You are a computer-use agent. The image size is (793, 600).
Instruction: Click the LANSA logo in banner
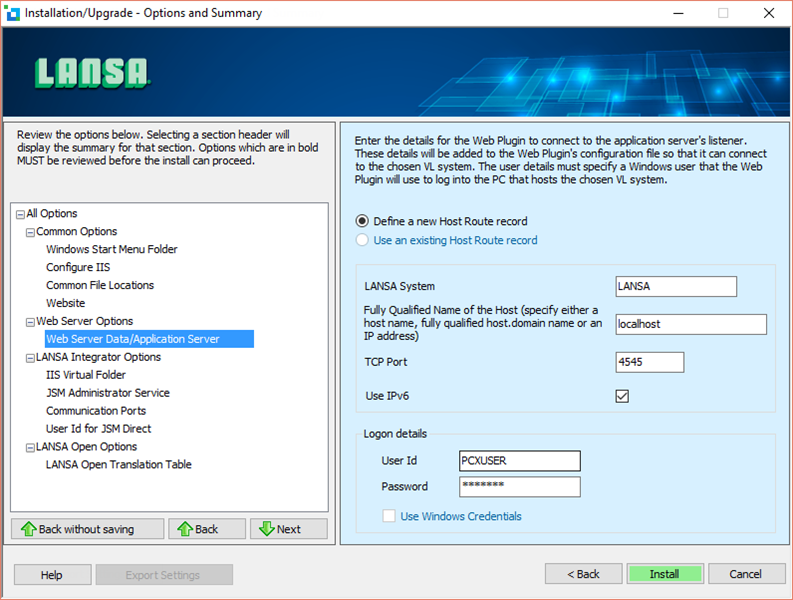click(93, 73)
